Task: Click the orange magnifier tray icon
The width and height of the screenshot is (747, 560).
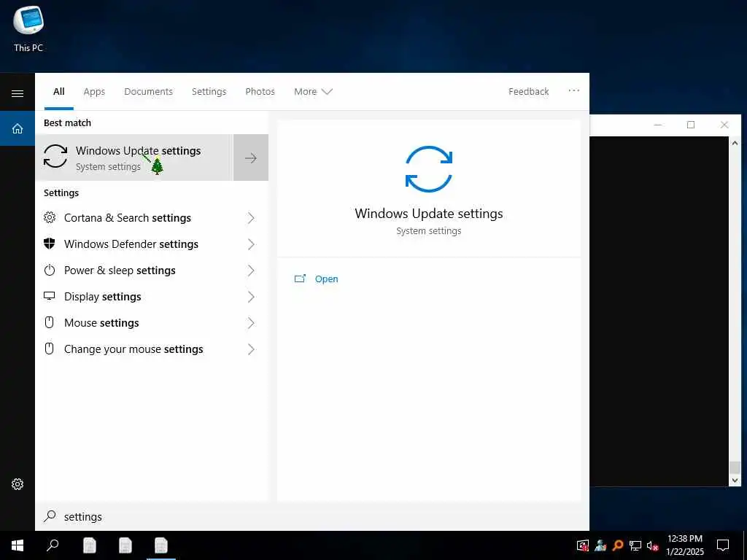Action: point(618,545)
